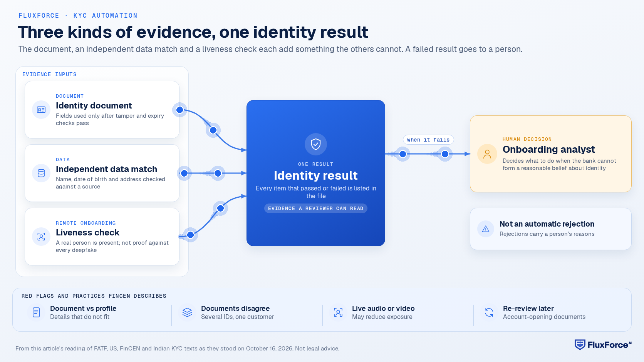Click the person icon beside Onboarding analyst
Screen dimensions: 644x362
tap(487, 154)
